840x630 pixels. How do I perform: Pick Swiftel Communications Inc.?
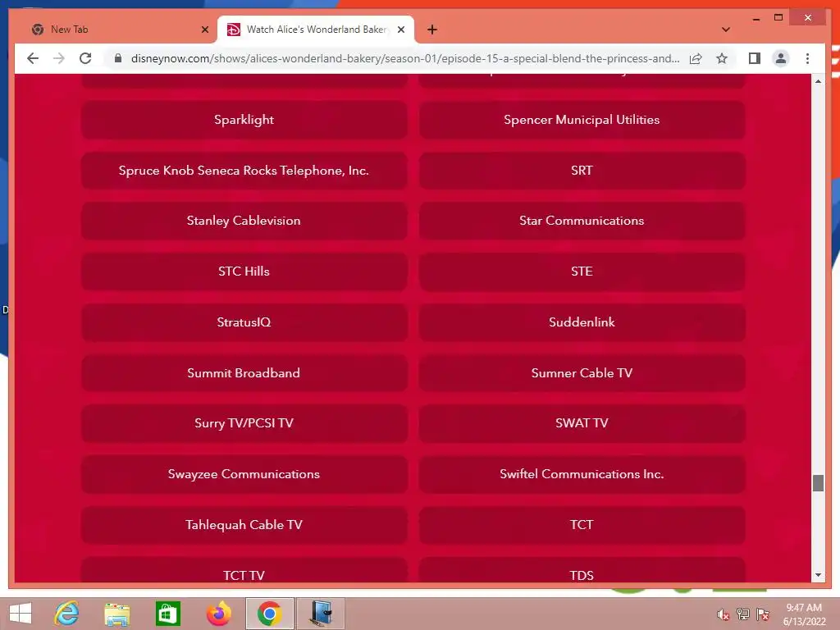pyautogui.click(x=582, y=474)
